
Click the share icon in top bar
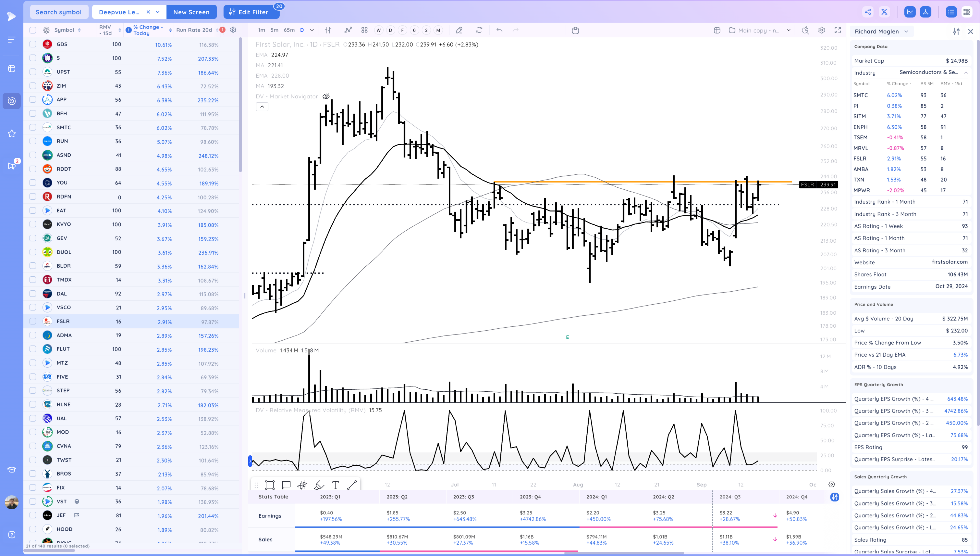(x=867, y=12)
